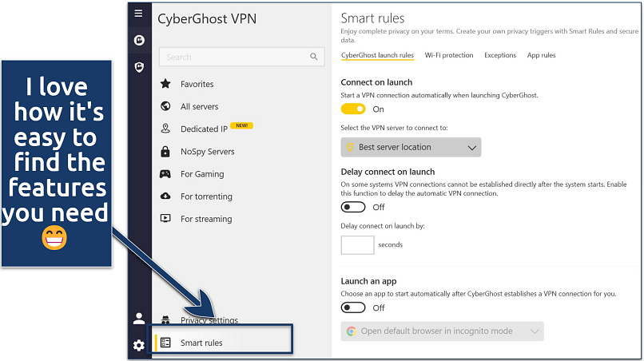
Task: Turn off Connect on launch toggle
Action: (353, 109)
